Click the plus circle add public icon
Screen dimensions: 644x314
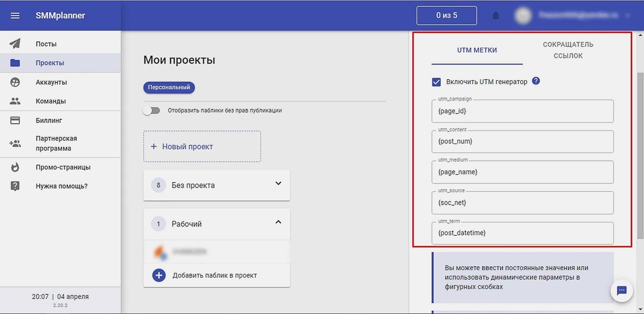[x=159, y=275]
